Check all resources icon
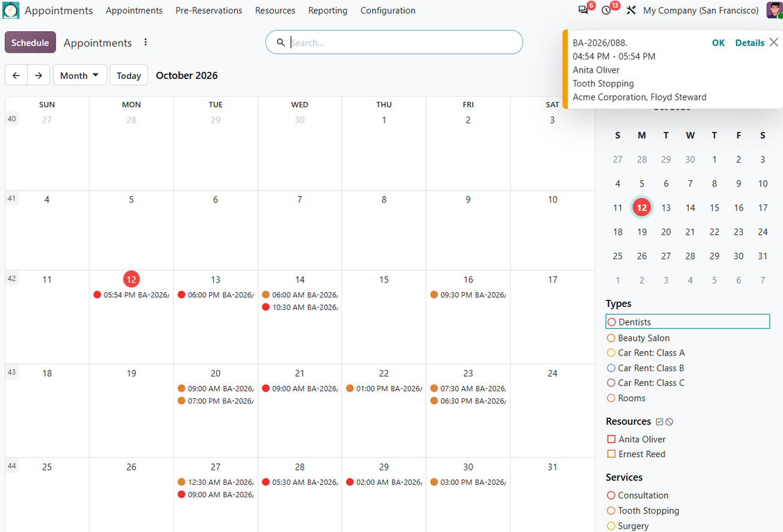 660,422
